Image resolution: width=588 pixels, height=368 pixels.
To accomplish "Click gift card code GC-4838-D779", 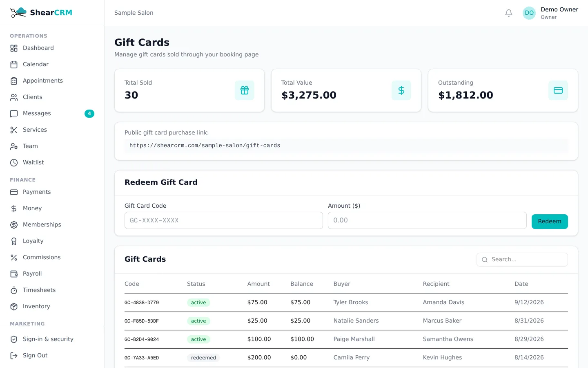I will [142, 303].
